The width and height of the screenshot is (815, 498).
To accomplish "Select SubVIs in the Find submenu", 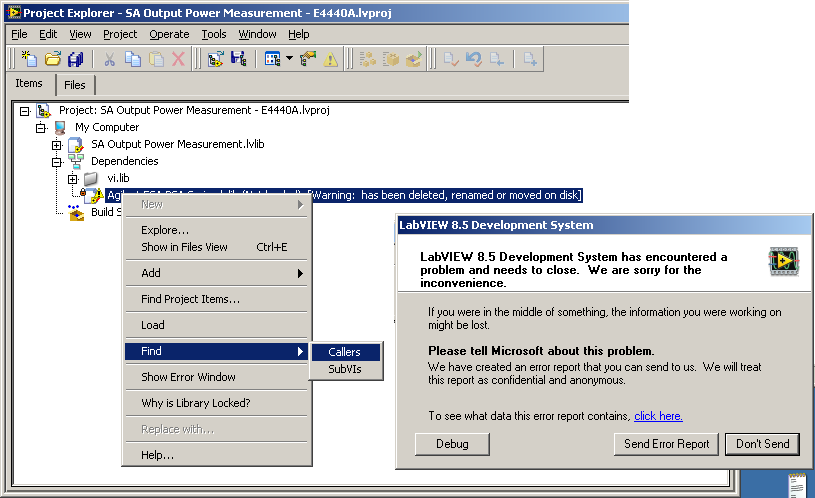I will click(346, 369).
